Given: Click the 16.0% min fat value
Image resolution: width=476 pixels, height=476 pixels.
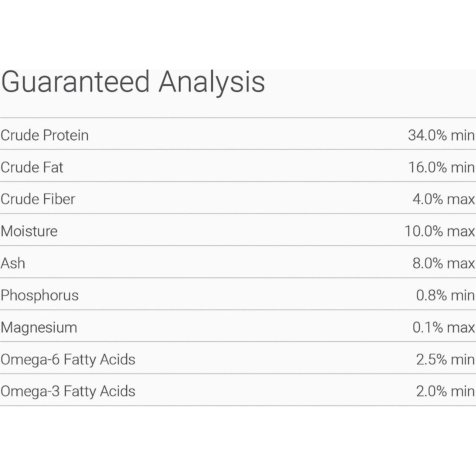Looking at the screenshot, I should click(x=441, y=167).
